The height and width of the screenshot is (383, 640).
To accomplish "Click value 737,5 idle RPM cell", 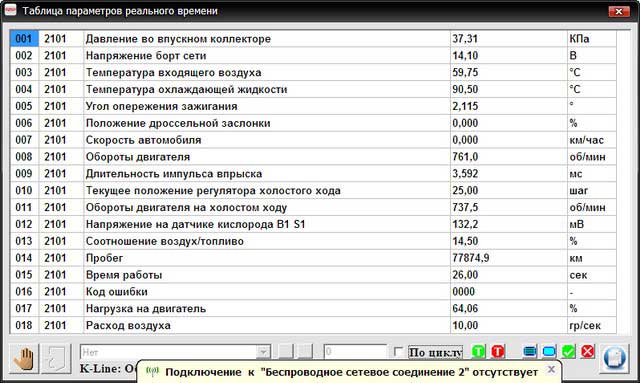I will [x=509, y=207].
